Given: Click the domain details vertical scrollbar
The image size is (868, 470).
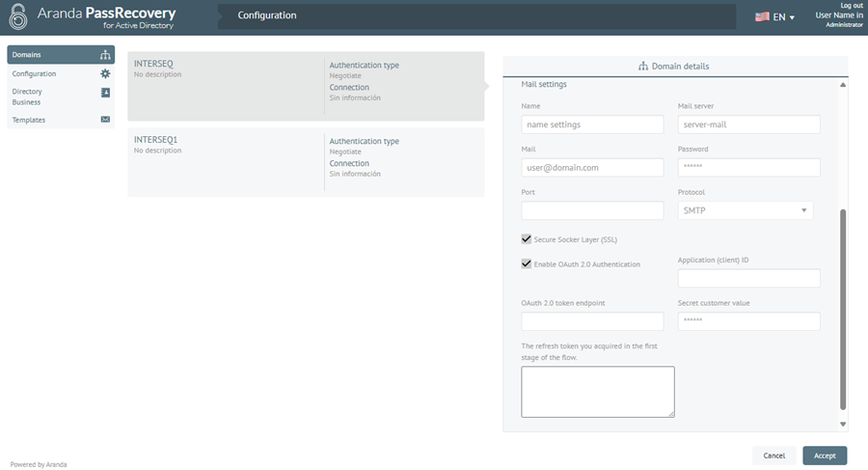Looking at the screenshot, I should pyautogui.click(x=843, y=309).
